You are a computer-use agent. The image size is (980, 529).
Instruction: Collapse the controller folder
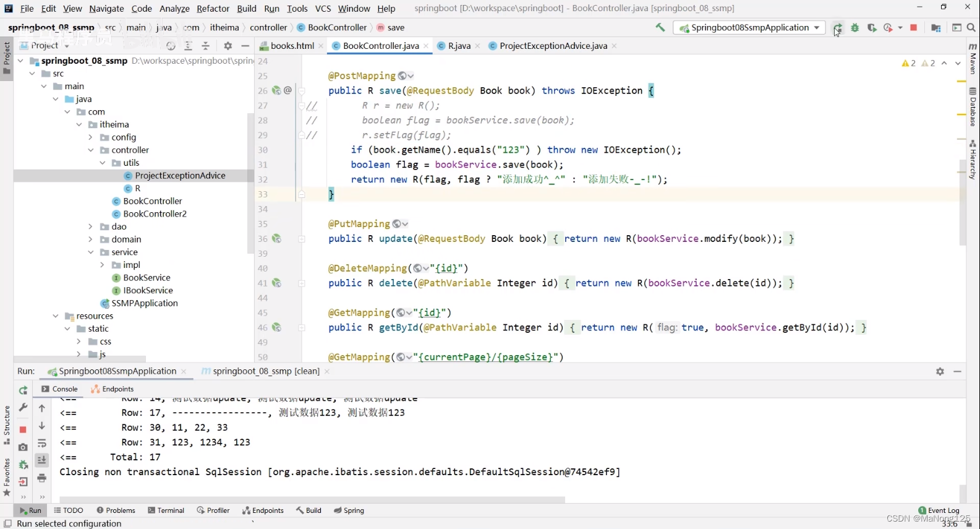coord(91,150)
